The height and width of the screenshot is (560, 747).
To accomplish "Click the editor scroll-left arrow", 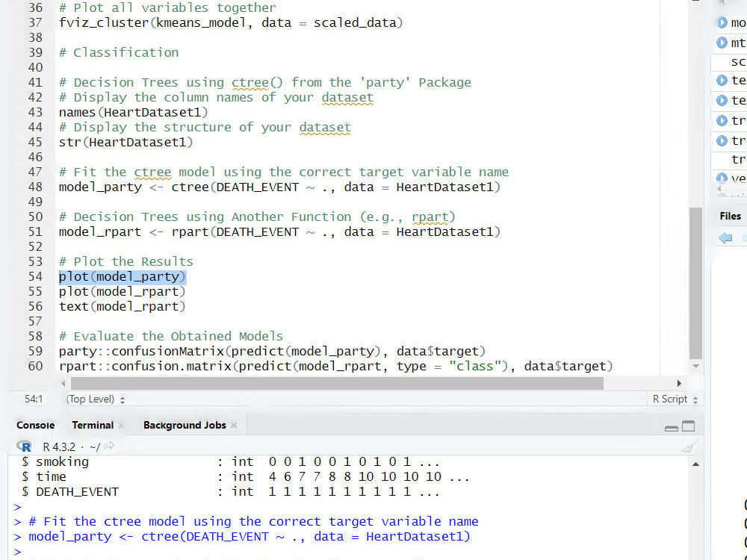I will [63, 383].
